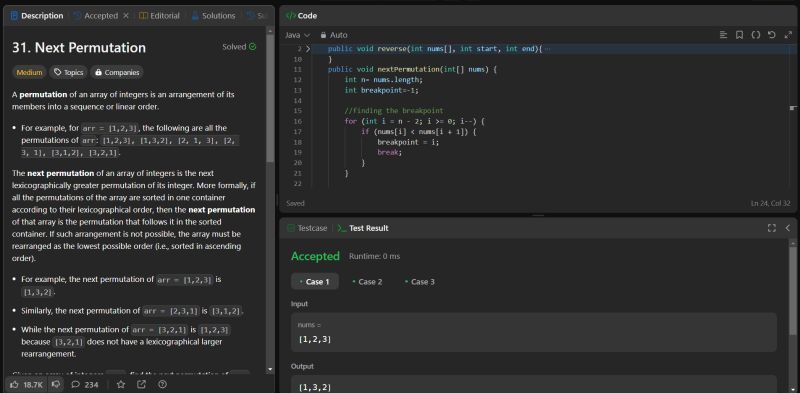Show the locked Companies list

117,72
